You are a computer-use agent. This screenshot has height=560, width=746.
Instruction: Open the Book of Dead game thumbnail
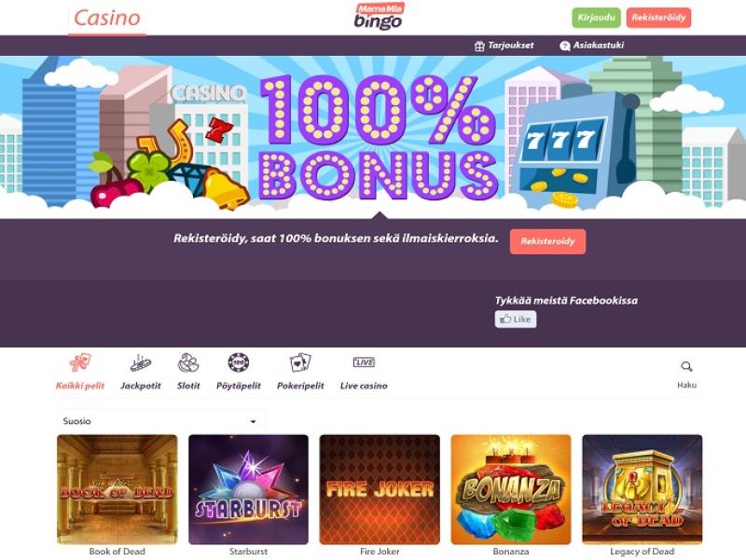tap(117, 489)
